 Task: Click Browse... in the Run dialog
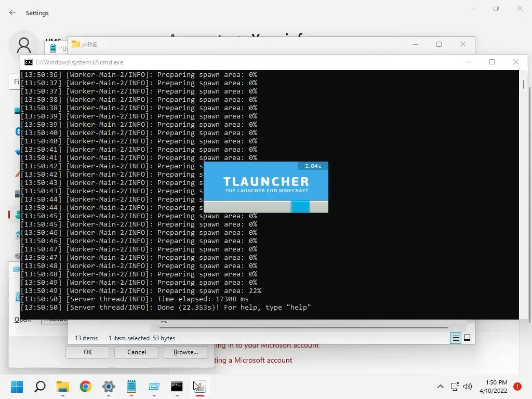tap(185, 352)
